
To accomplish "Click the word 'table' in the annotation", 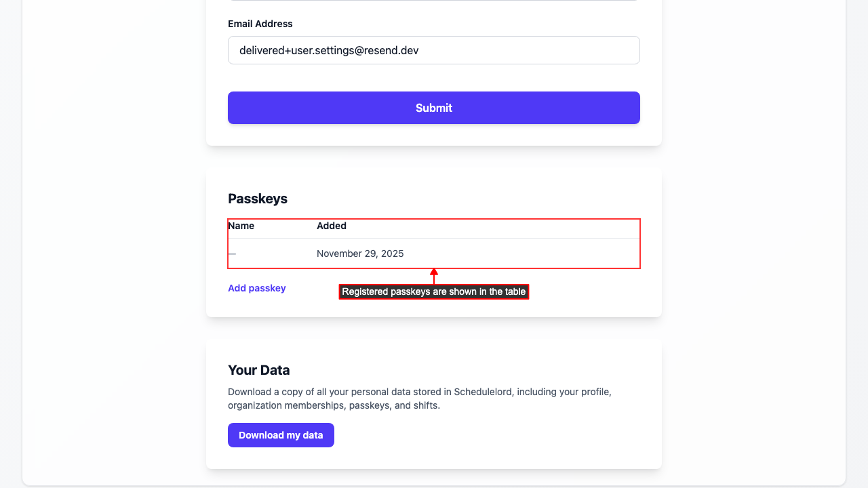I will pyautogui.click(x=514, y=292).
